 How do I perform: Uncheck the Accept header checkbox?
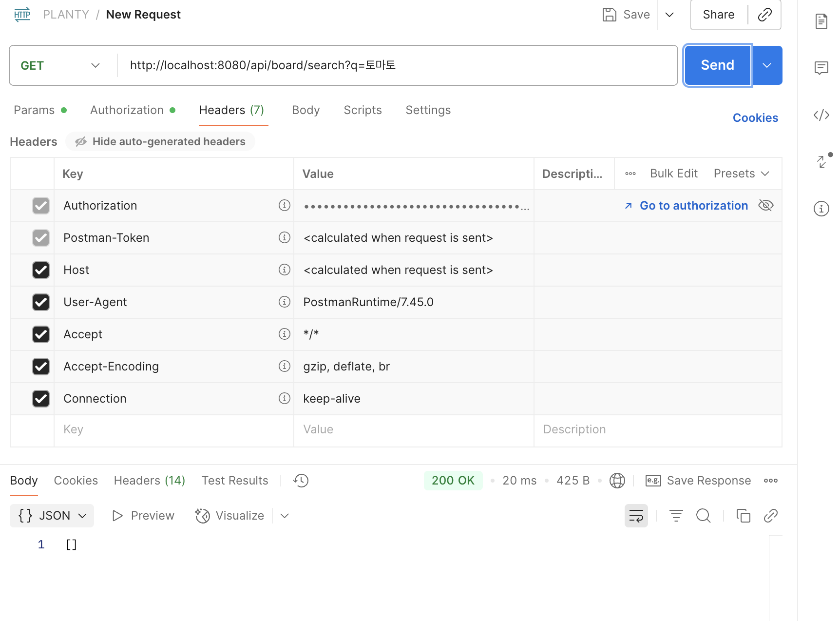(41, 334)
